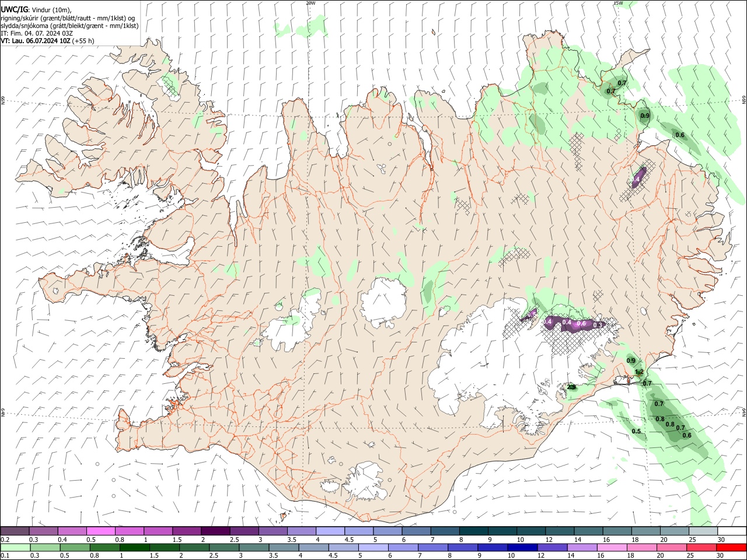Pick the white snow swatch labeled 30

[x=731, y=531]
